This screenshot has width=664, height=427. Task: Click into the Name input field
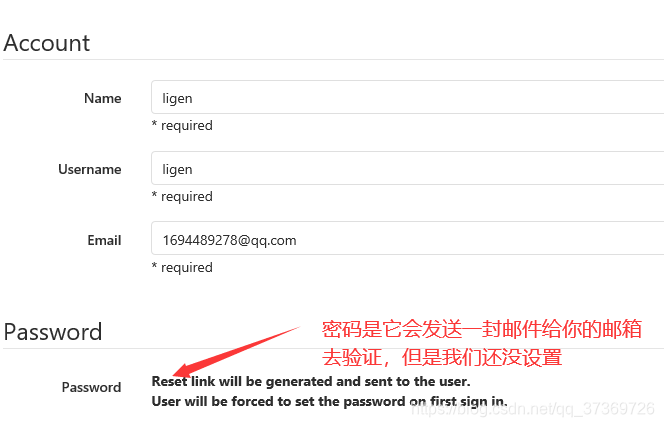[407, 97]
